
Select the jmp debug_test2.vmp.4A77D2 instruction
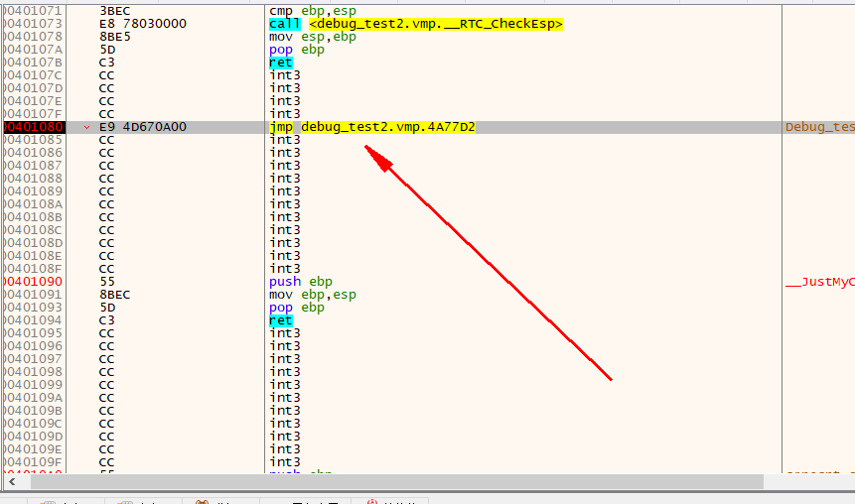click(x=372, y=127)
